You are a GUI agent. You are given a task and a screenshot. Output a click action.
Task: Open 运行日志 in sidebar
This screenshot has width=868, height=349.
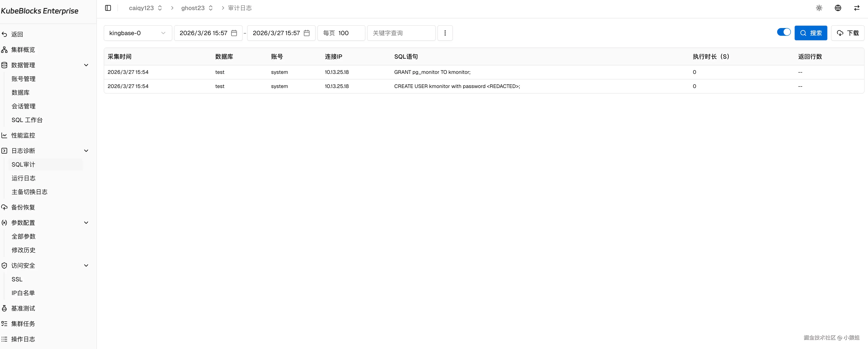click(24, 178)
